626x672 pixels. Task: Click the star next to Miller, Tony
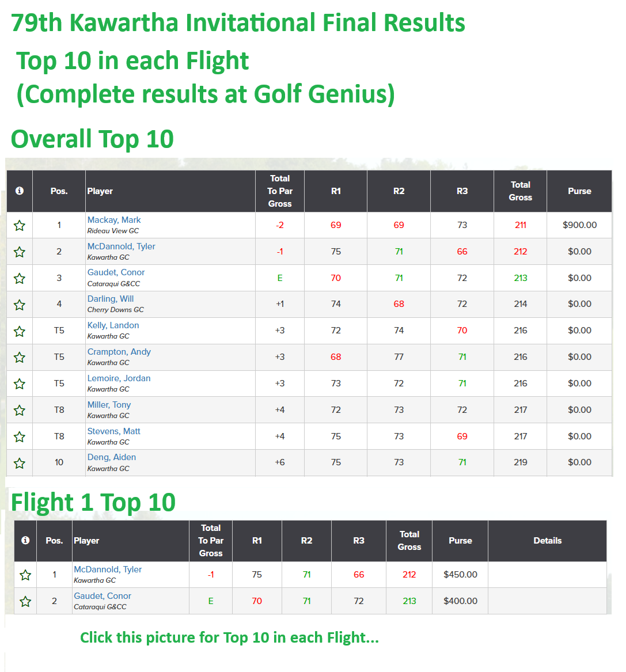click(19, 411)
